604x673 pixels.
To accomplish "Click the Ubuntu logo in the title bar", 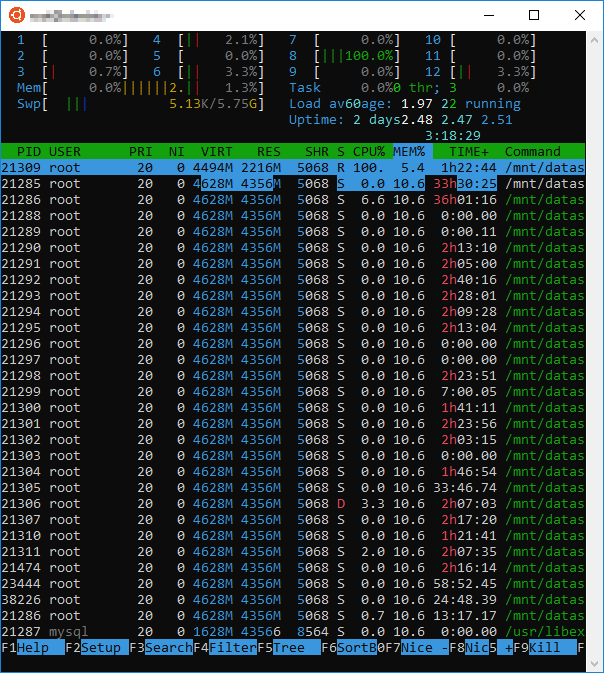I will pos(17,15).
